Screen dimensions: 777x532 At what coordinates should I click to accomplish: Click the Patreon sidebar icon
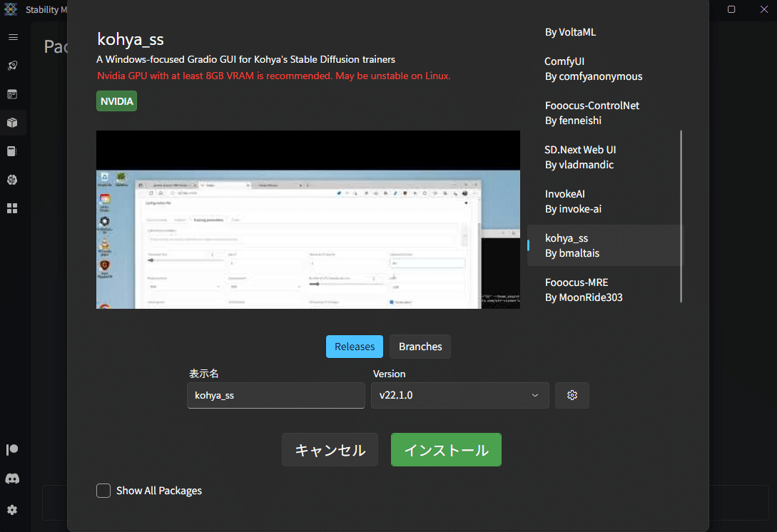[12, 449]
